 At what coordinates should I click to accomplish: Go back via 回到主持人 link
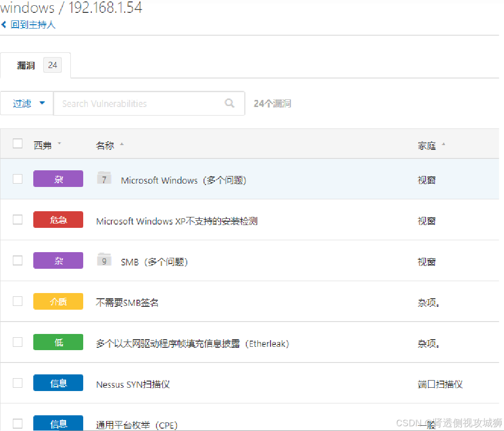click(33, 24)
